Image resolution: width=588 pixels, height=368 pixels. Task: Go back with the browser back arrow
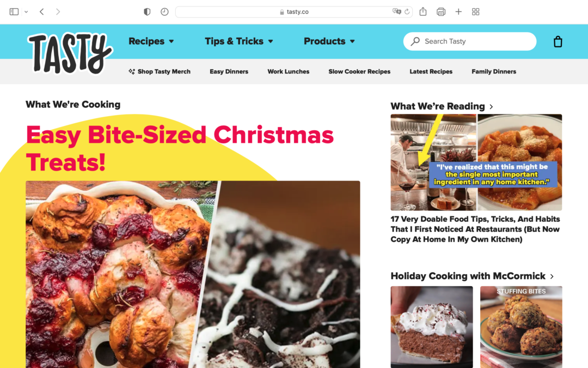click(41, 11)
